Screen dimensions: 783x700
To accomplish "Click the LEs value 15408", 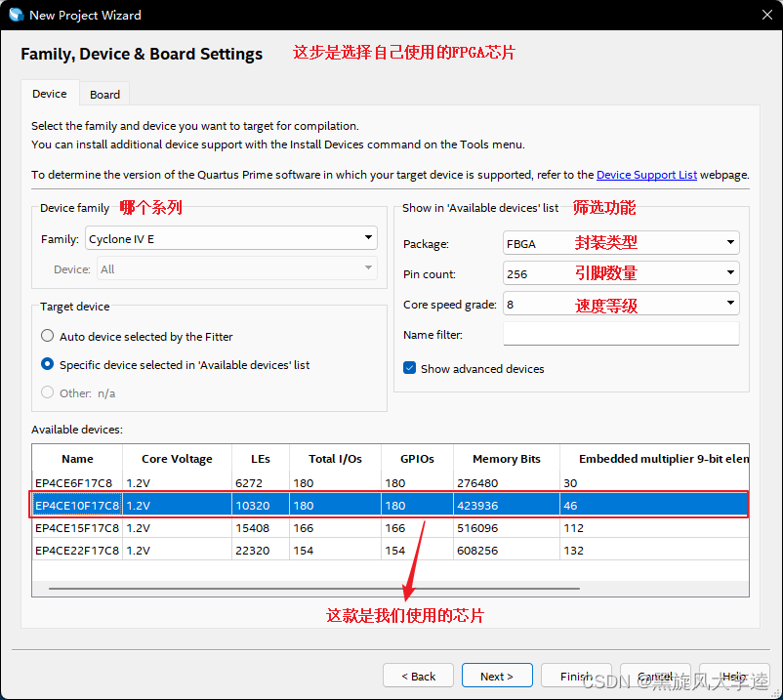I will tap(252, 528).
